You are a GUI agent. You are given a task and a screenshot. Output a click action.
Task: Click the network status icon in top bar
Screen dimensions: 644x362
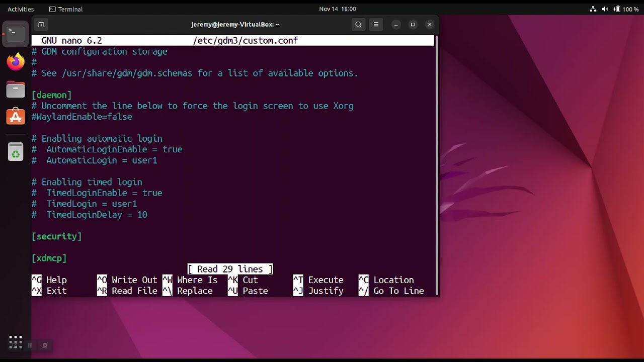[593, 9]
